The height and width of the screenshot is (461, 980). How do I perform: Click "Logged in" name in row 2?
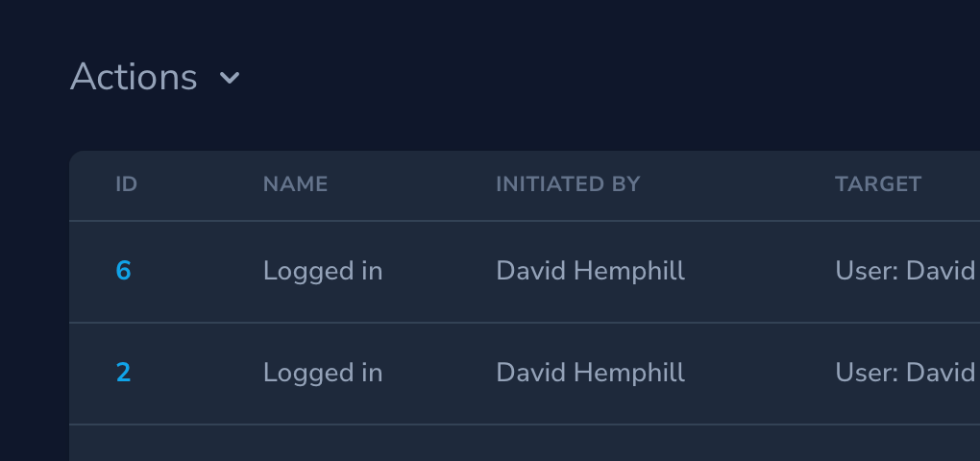(323, 373)
